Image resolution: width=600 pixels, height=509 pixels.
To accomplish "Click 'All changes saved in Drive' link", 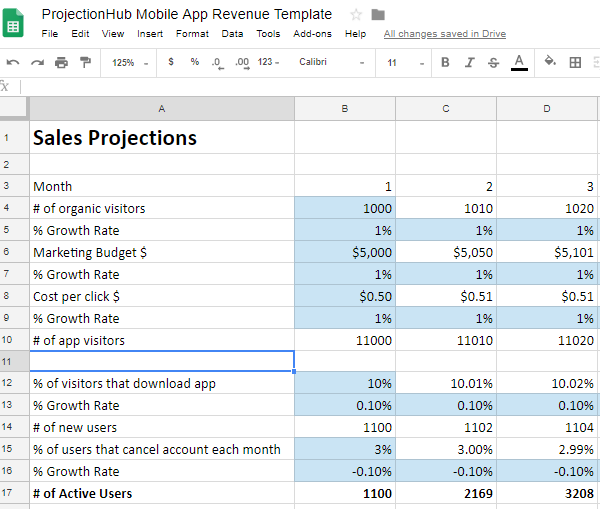I will click(x=445, y=34).
